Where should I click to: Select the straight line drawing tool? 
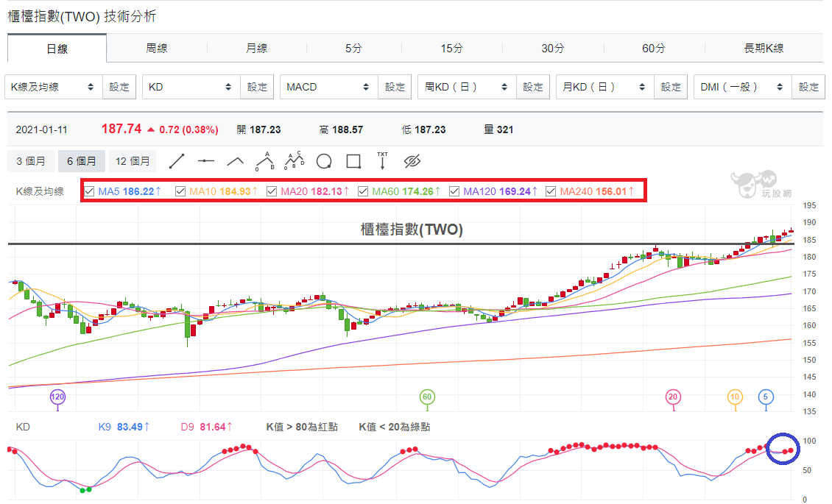point(176,161)
